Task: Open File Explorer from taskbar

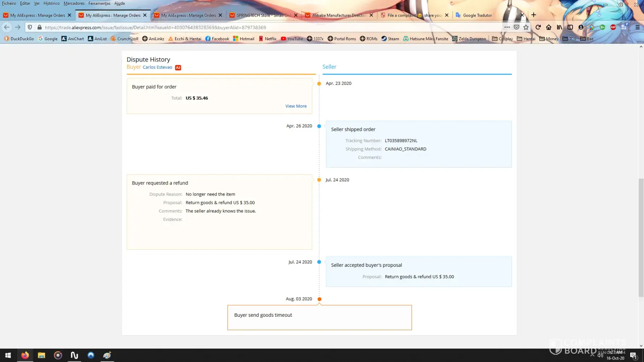Action: coord(41,355)
